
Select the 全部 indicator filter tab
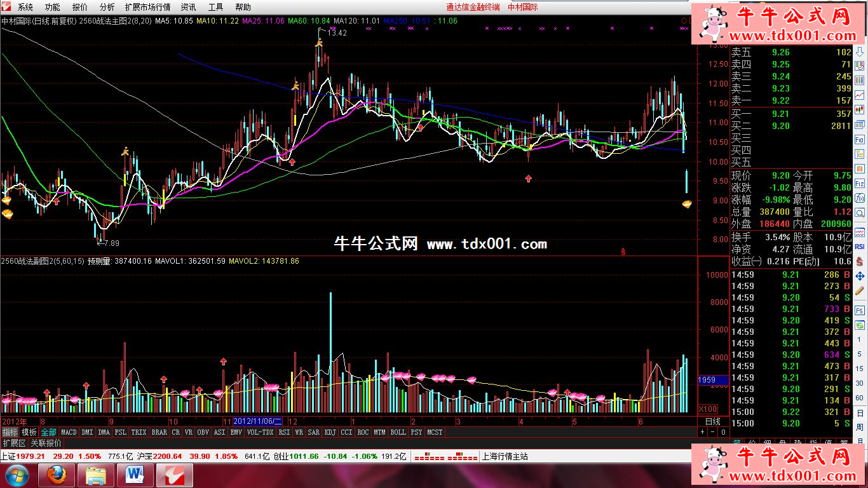[x=48, y=432]
